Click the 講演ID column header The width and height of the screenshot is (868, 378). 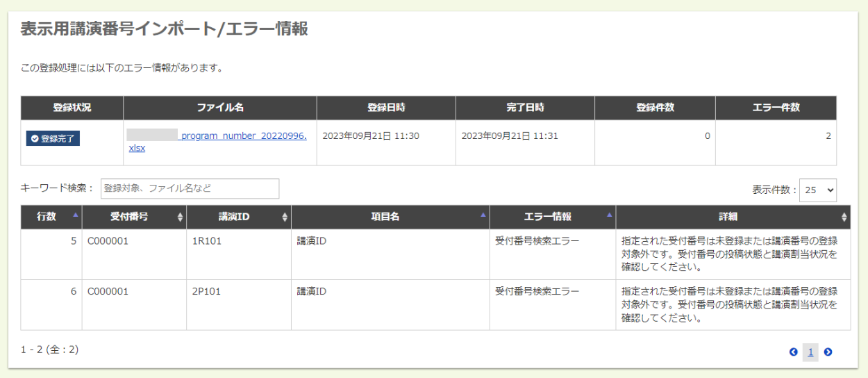pyautogui.click(x=234, y=217)
